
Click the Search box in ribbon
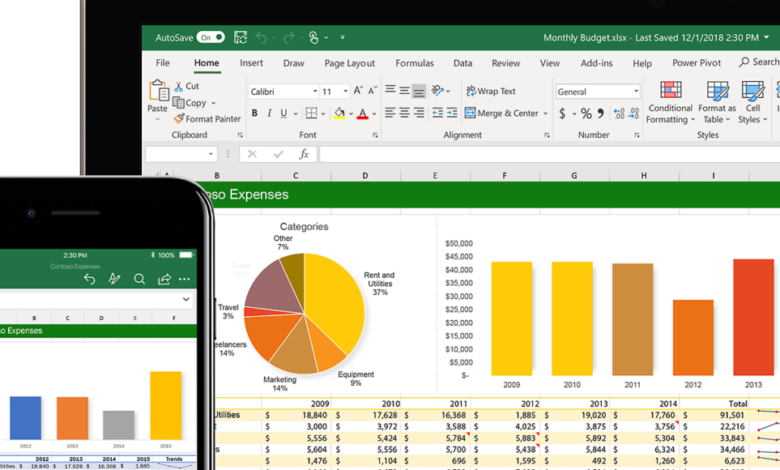coord(759,62)
